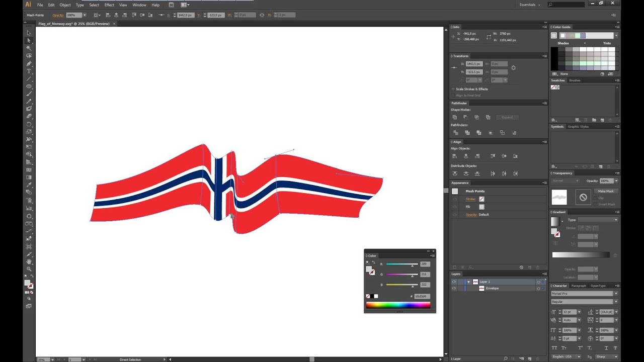
Task: Click the R slider in Color panel
Action: coord(401,264)
